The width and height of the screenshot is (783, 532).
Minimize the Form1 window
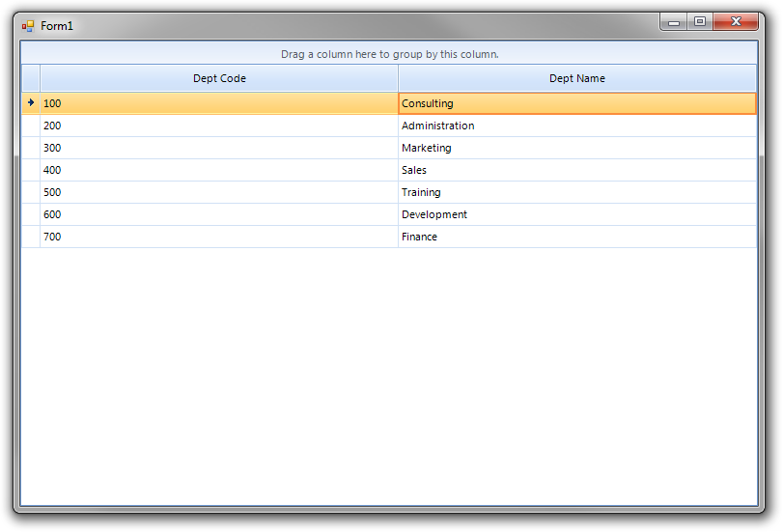click(674, 22)
